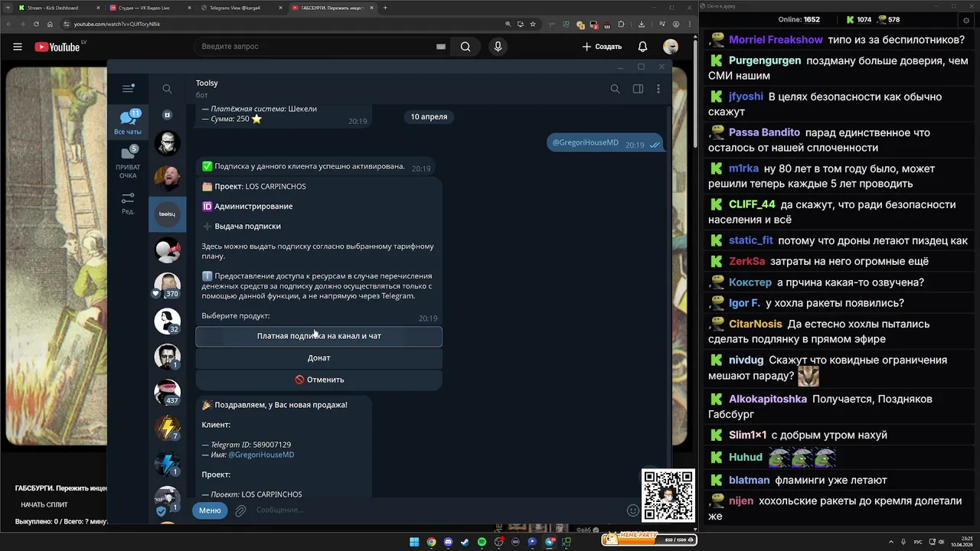Choose 'Платная подписка на канал и чат'

(318, 336)
